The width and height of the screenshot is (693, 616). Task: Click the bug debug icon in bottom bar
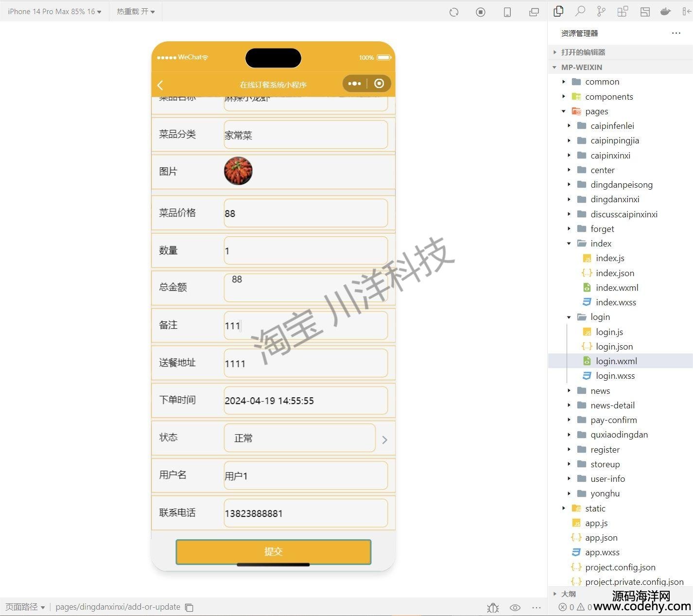493,607
